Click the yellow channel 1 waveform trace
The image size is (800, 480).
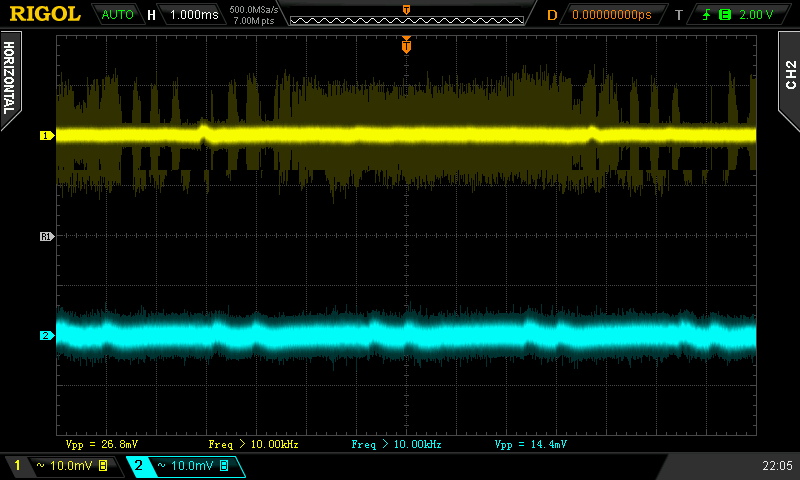[x=406, y=135]
